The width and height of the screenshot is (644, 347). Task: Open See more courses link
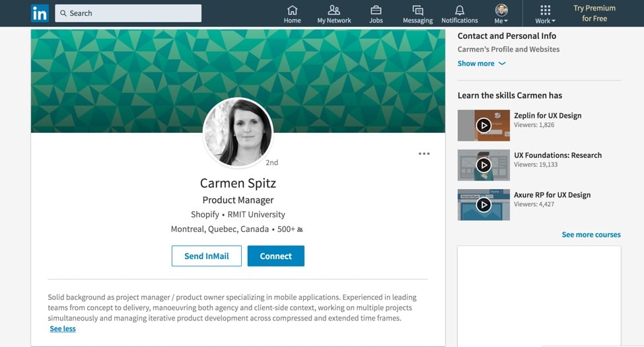click(591, 235)
